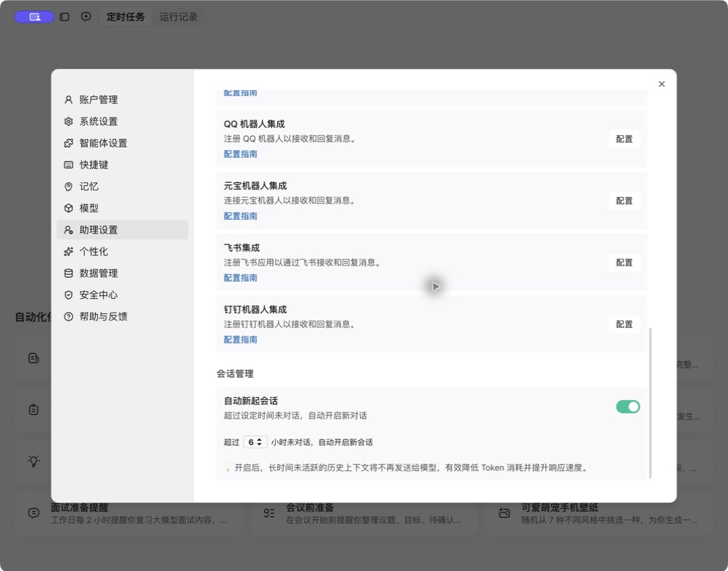
Task: Click the 快捷键 keyboard icon
Action: point(68,164)
